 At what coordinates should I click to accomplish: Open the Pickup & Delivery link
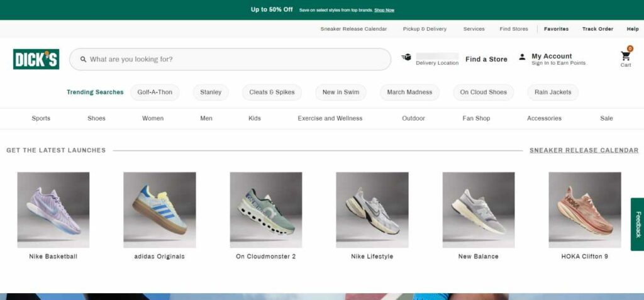point(425,29)
